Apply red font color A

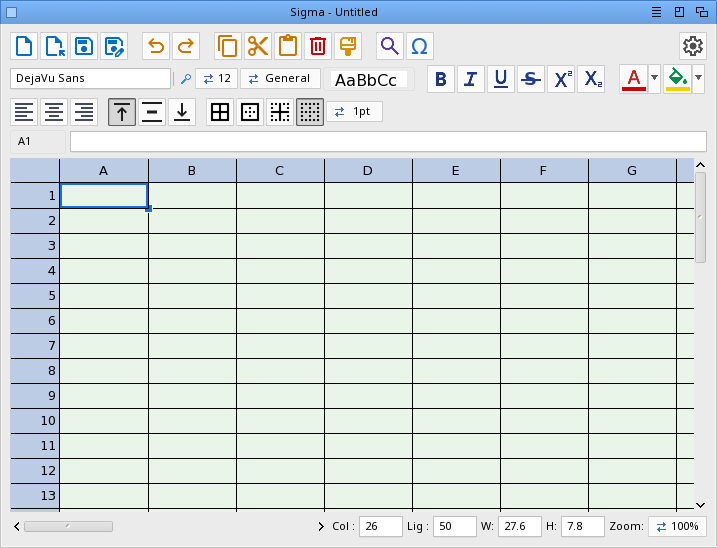pyautogui.click(x=633, y=79)
